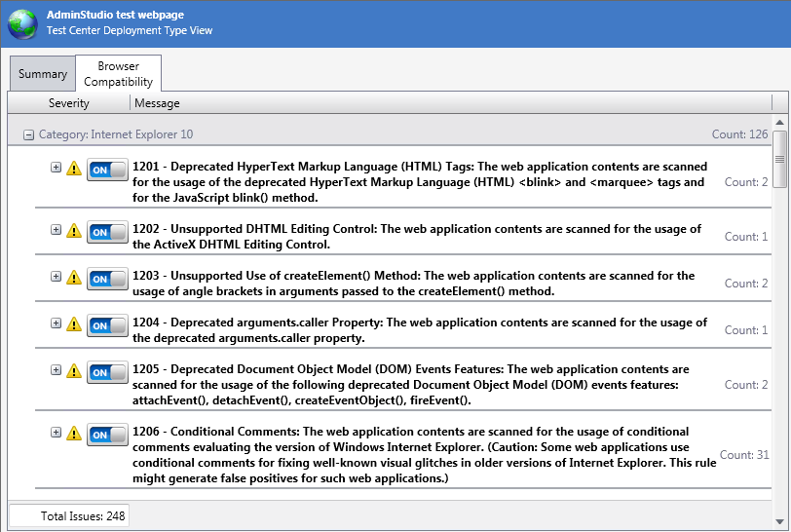Click 'Count: 1' for rule 1204
This screenshot has width=791, height=532.
click(x=746, y=330)
